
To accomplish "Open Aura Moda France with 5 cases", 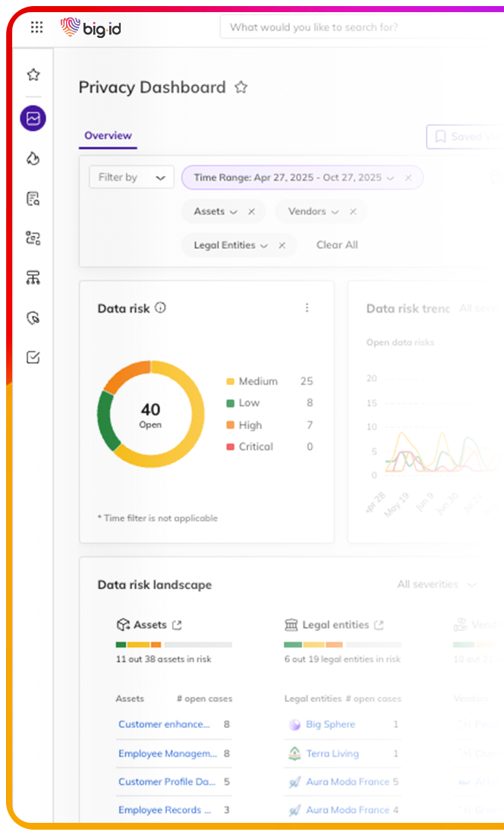I will click(x=348, y=782).
